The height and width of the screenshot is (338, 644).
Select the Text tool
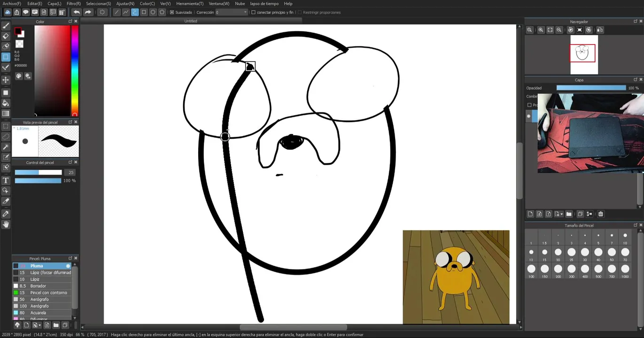(x=6, y=180)
